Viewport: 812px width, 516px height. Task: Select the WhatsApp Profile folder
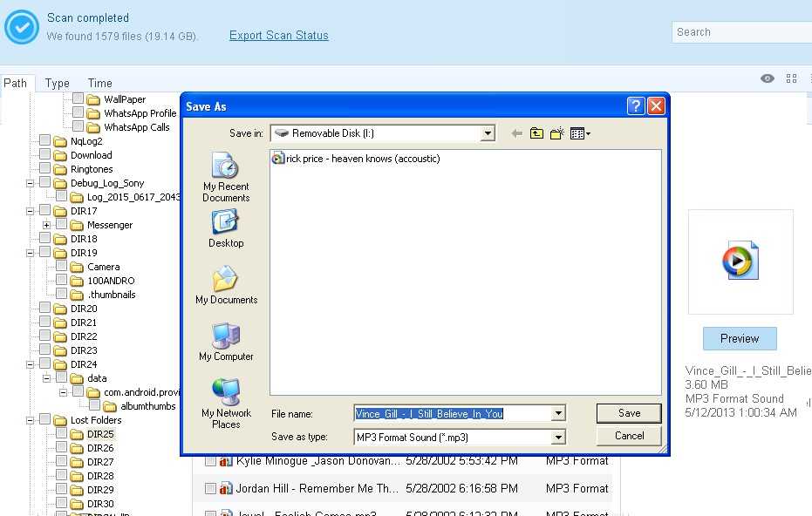140,113
